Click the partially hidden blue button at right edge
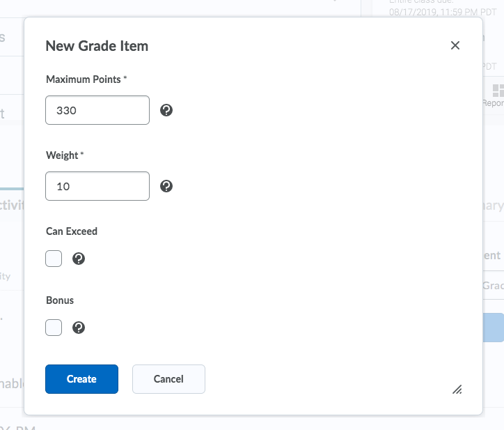Viewport: 504px width, 430px height. pyautogui.click(x=494, y=328)
